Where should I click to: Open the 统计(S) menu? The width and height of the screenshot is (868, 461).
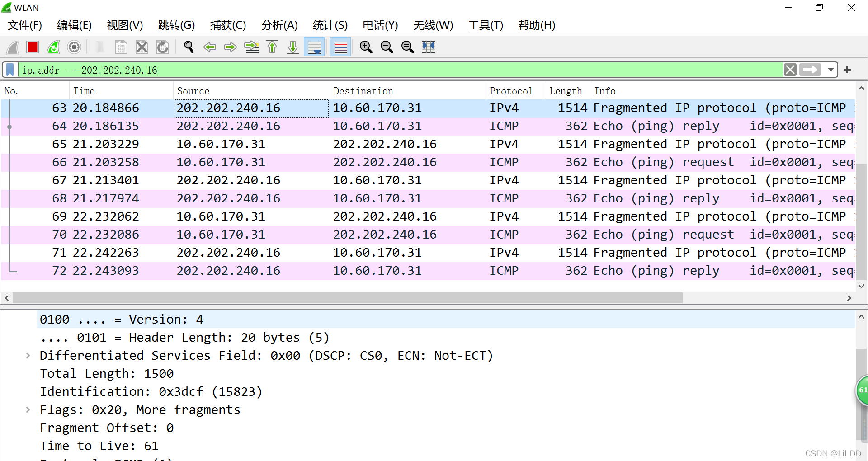click(330, 25)
